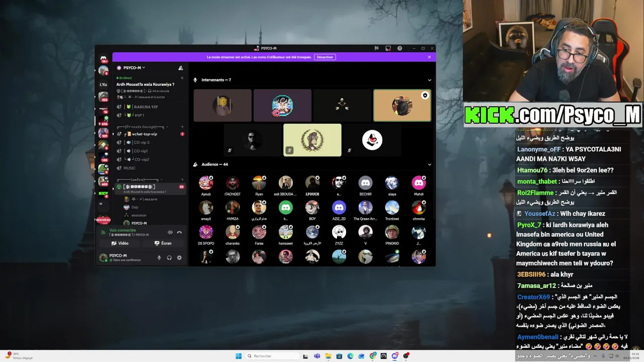Open the L'Ks server in server list
Image resolution: width=644 pixels, height=362 pixels.
(103, 84)
